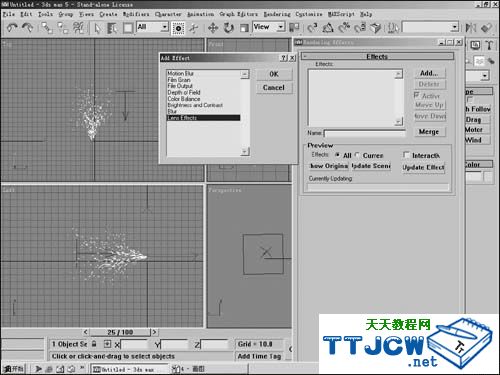
Task: Open the Display panel tab icon
Action: tap(476, 45)
